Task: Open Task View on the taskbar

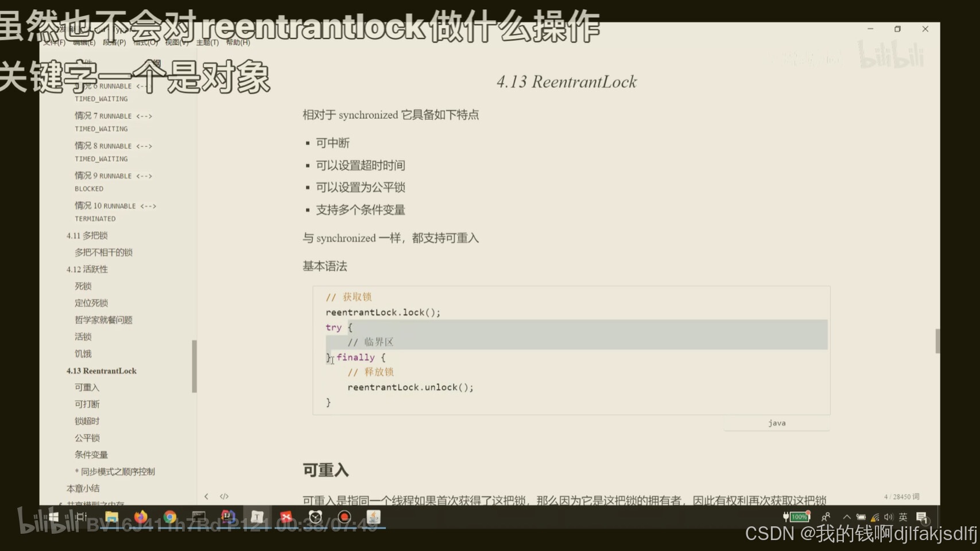Action: 82,517
